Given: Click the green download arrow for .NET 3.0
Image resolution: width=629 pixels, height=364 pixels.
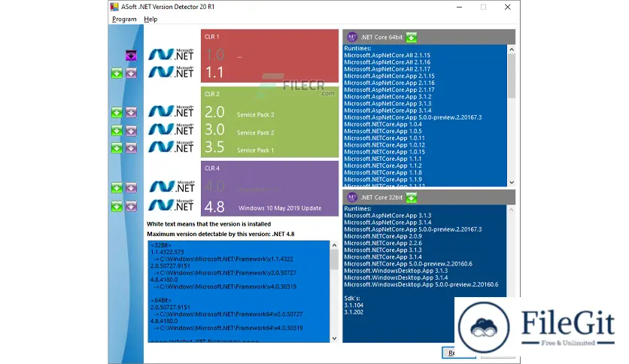Looking at the screenshot, I should coord(117,130).
